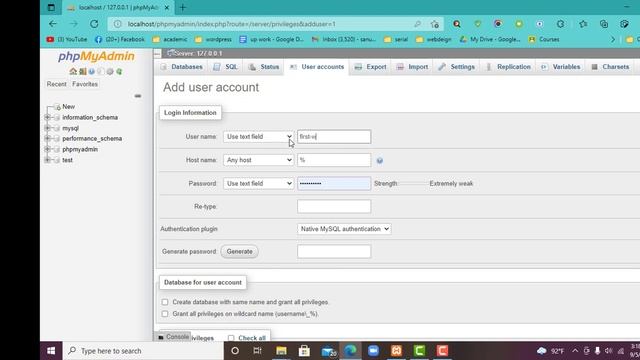Switch to the SQL tab
Image resolution: width=640 pixels, height=360 pixels.
226,67
